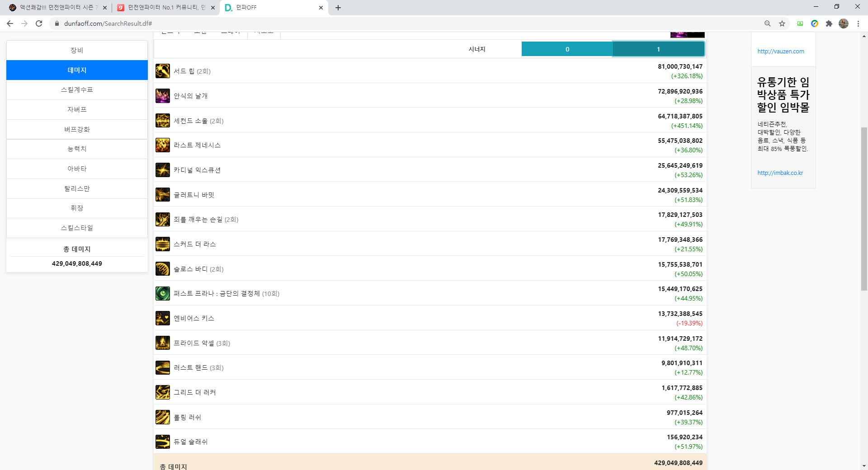Click the page vertical scrollbar thumb

[x=864, y=208]
